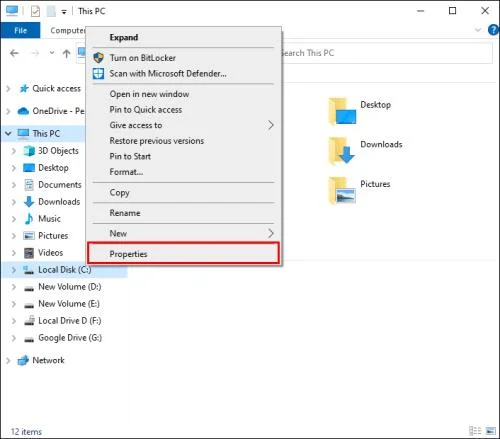Open the Downloads folder icon in main pane

click(342, 150)
